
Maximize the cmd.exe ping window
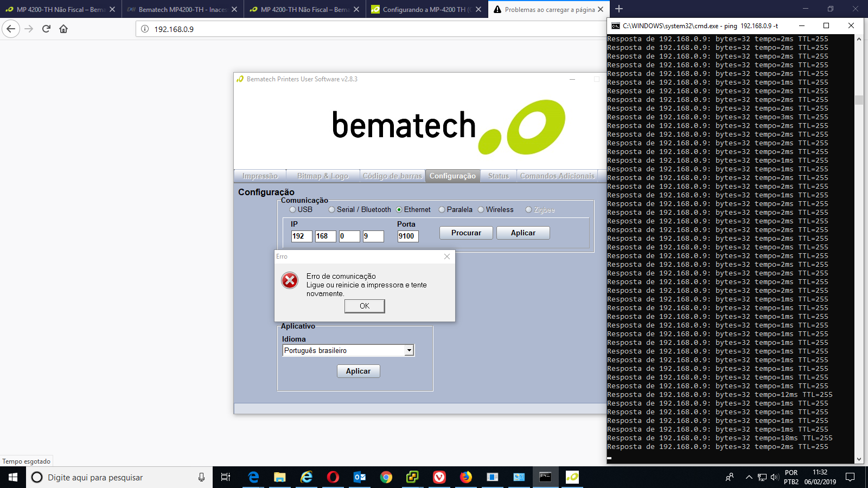click(826, 25)
